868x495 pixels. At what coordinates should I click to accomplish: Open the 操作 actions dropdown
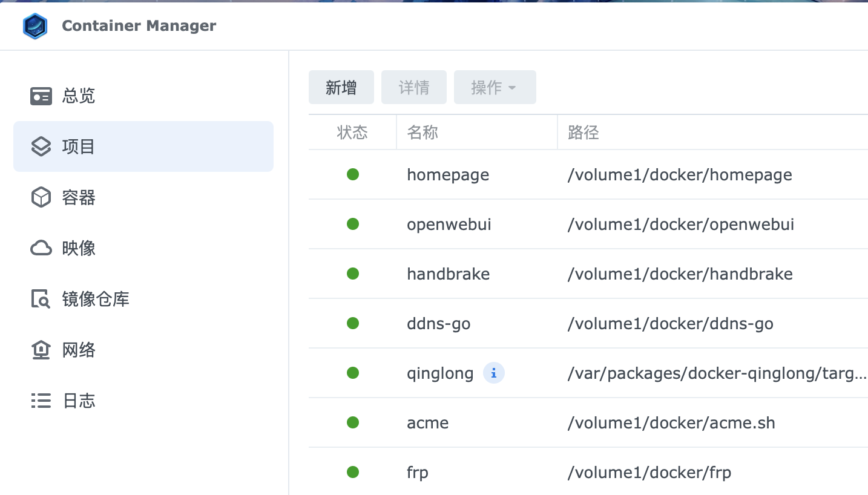click(x=495, y=87)
